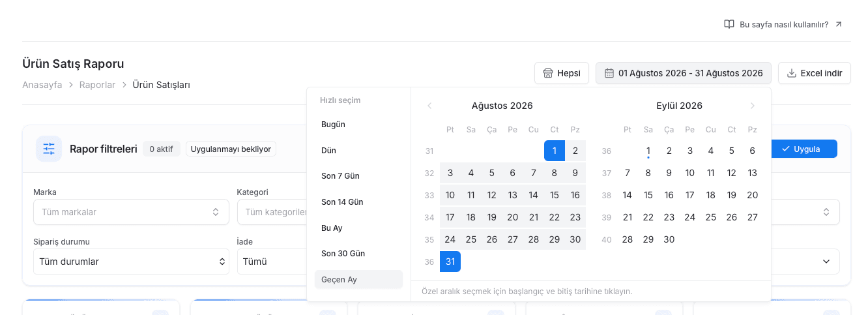This screenshot has width=868, height=315.
Task: Pick 24 in the Ağustos 2026 calendar
Action: (450, 239)
